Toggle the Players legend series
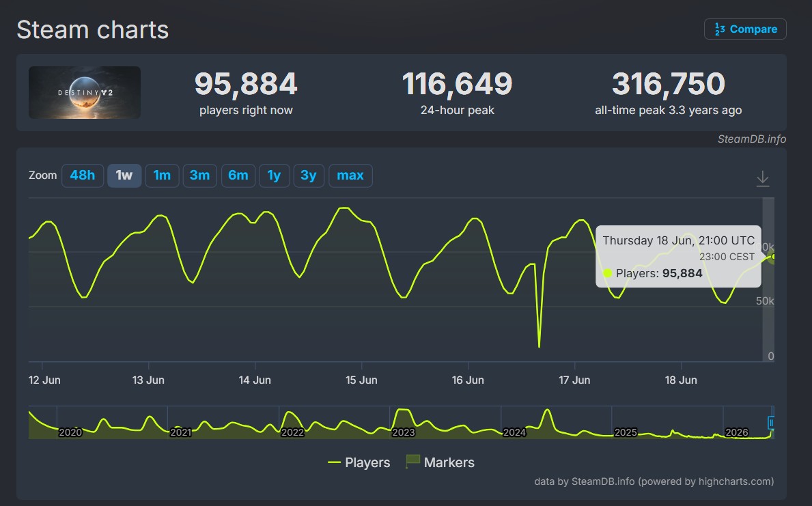This screenshot has width=812, height=506. click(x=359, y=462)
